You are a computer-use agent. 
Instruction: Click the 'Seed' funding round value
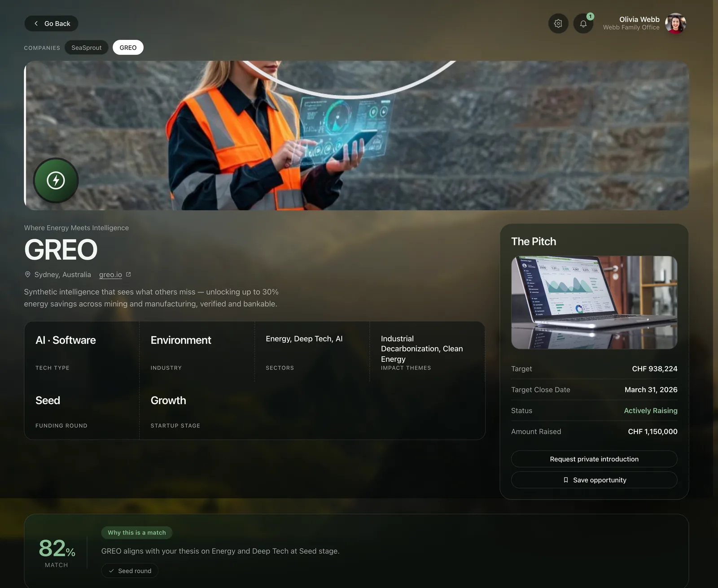tap(48, 400)
